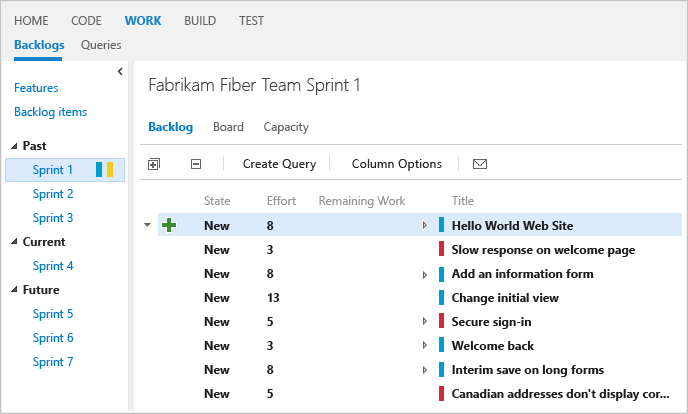Expand Interim save on long forms
Viewport: 688px width, 414px height.
424,370
